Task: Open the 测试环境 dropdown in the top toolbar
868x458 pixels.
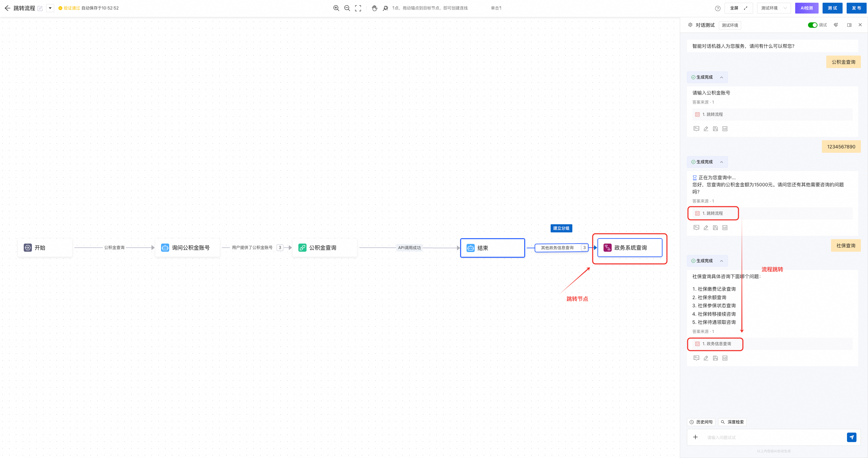Action: tap(774, 8)
